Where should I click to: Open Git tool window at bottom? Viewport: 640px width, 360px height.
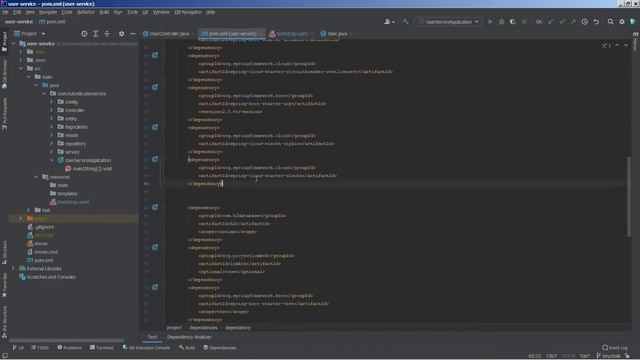(x=18, y=348)
